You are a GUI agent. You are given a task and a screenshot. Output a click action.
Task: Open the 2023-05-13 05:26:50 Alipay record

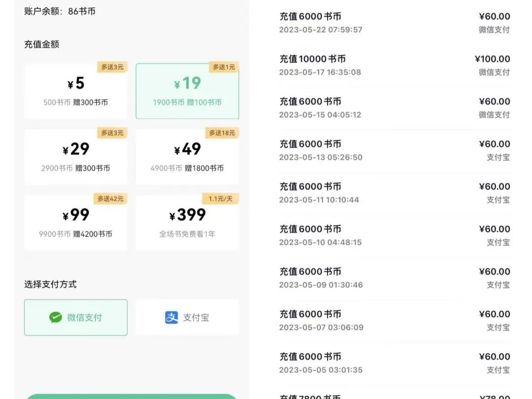394,150
